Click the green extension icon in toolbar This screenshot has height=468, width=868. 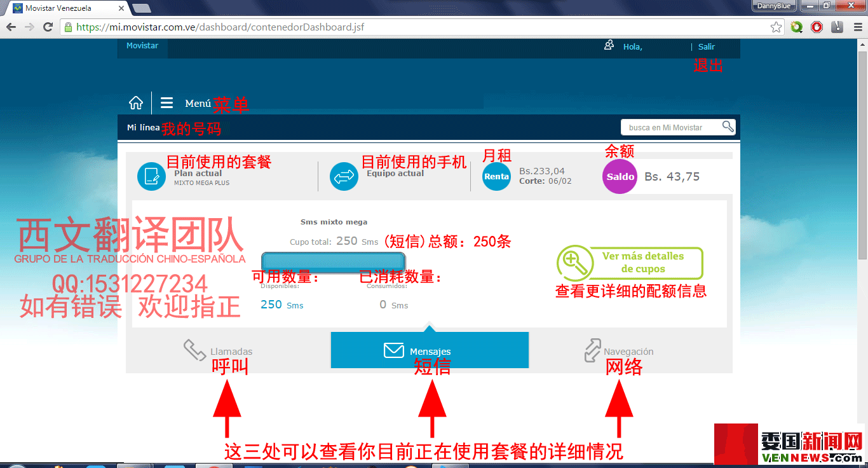point(797,27)
